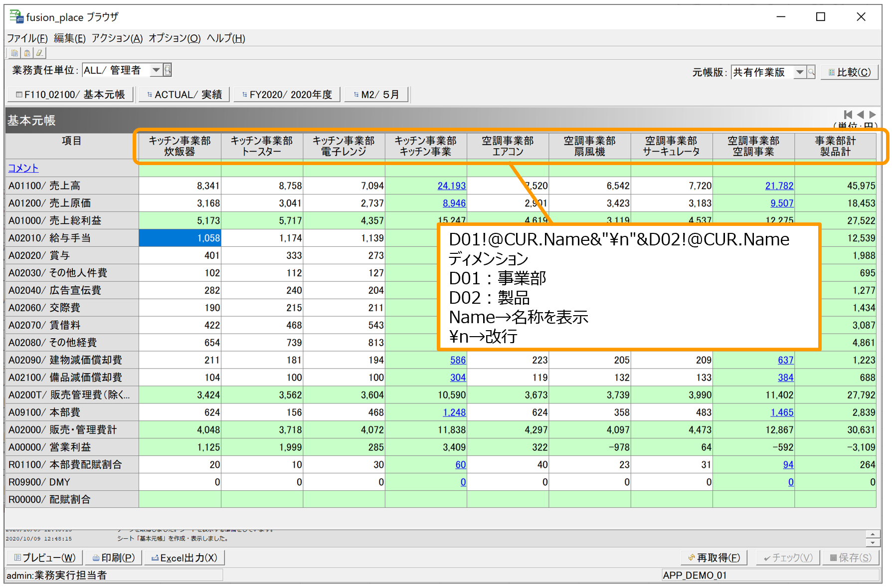Image resolution: width=892 pixels, height=588 pixels.
Task: Open the 637 link in 建物減価償却費 row
Action: click(x=785, y=360)
